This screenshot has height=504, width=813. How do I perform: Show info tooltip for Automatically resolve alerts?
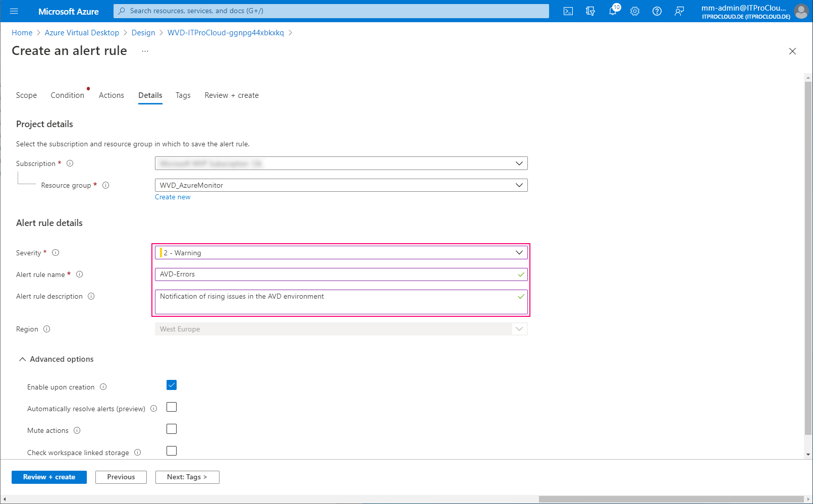coord(153,409)
